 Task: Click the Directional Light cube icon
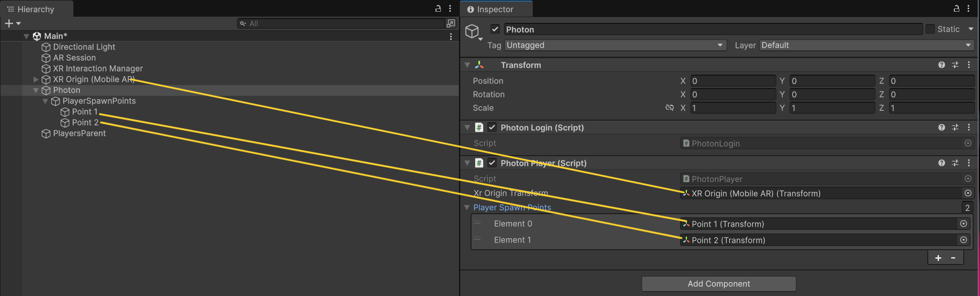(x=46, y=47)
